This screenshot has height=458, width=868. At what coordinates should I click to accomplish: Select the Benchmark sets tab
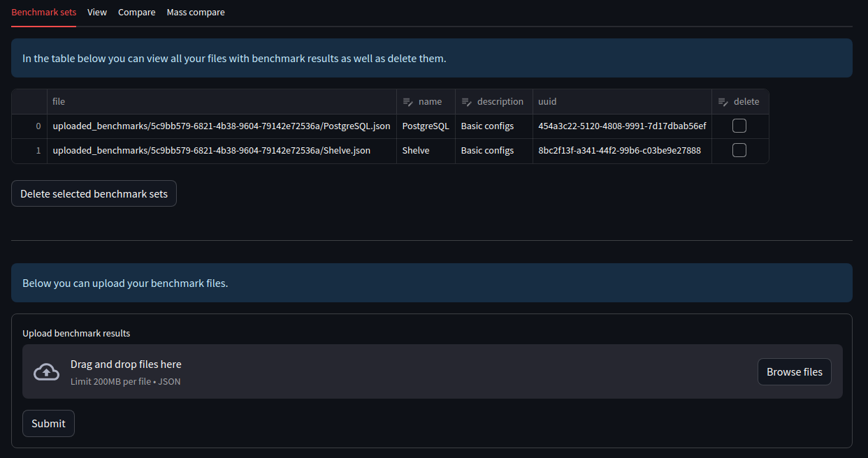click(x=43, y=12)
